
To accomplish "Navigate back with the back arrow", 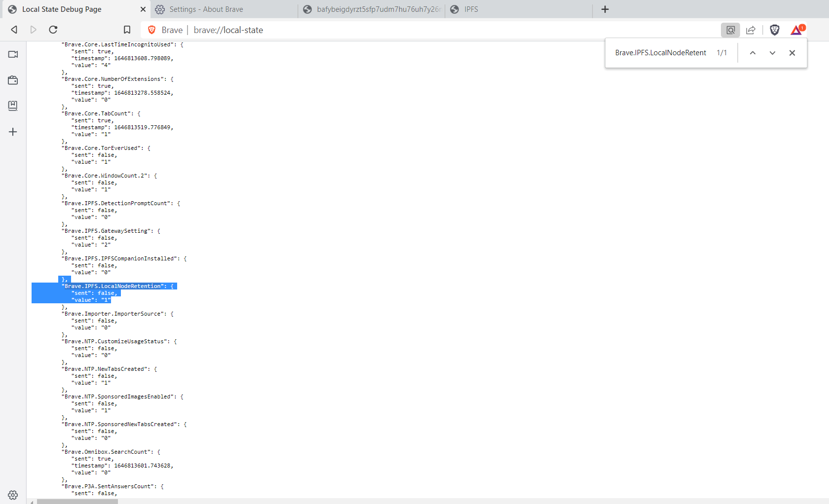I will 14,30.
